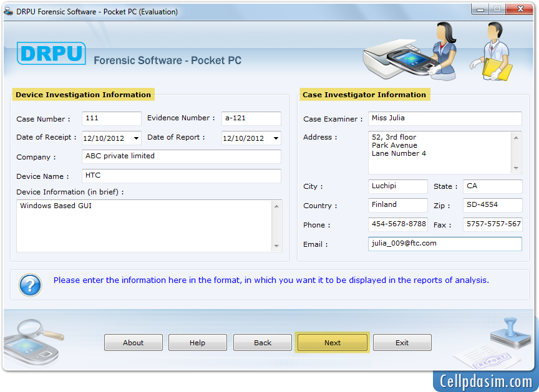Screen dimensions: 539x392
Task: Open the Date of Receipt dropdown arrow
Action: pos(136,138)
